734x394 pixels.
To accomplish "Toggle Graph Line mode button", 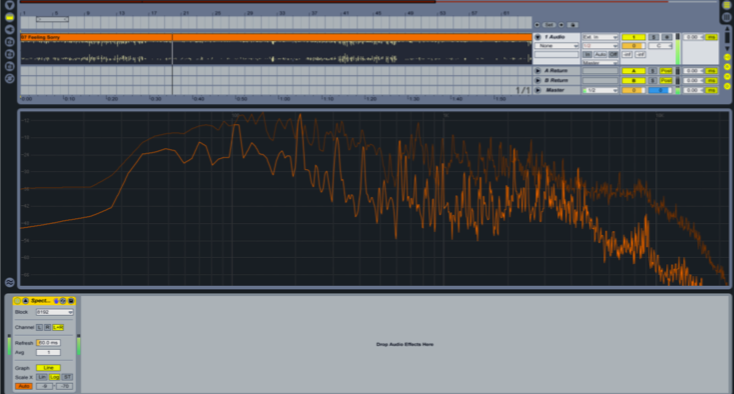I will pyautogui.click(x=49, y=368).
